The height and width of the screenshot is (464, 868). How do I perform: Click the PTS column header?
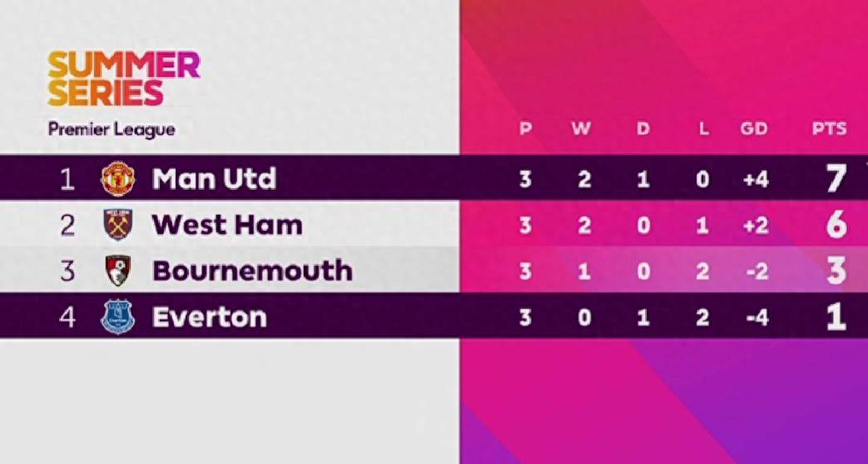click(829, 129)
